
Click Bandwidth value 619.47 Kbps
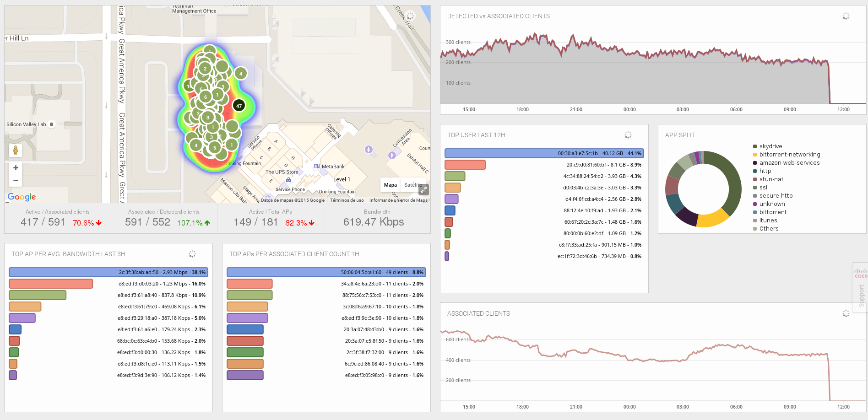(x=374, y=222)
